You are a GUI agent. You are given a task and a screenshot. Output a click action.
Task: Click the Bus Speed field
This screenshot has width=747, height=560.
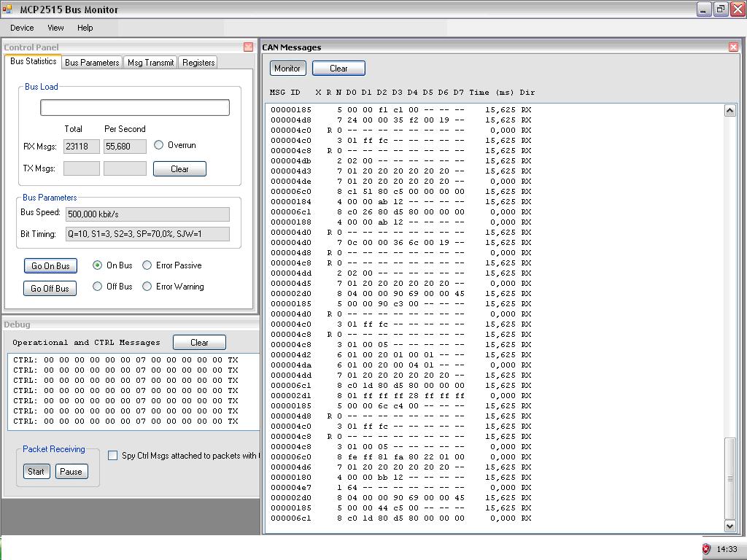(x=147, y=214)
